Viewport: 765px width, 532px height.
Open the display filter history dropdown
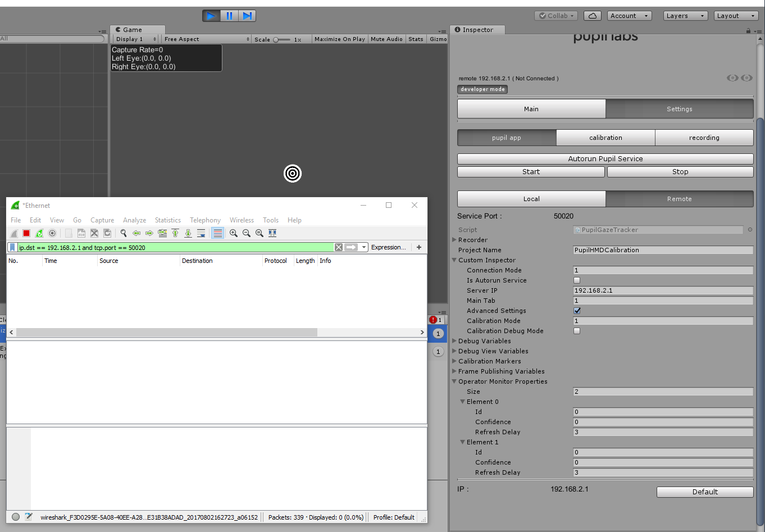(364, 247)
